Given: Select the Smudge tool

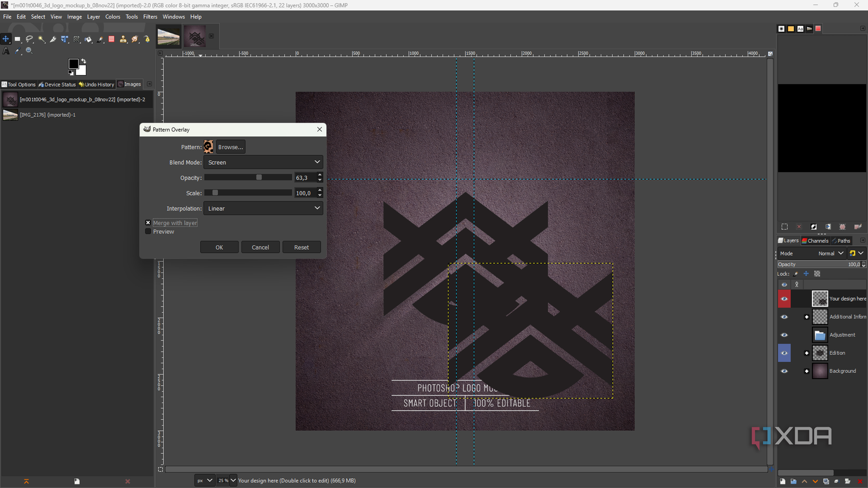Looking at the screenshot, I should [135, 39].
